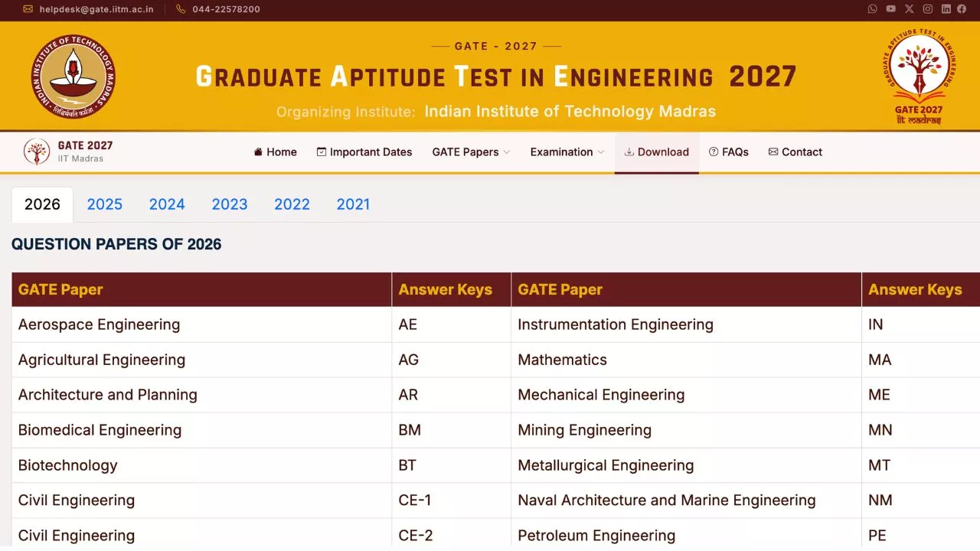
Task: Open the BM answer key
Action: pyautogui.click(x=410, y=430)
